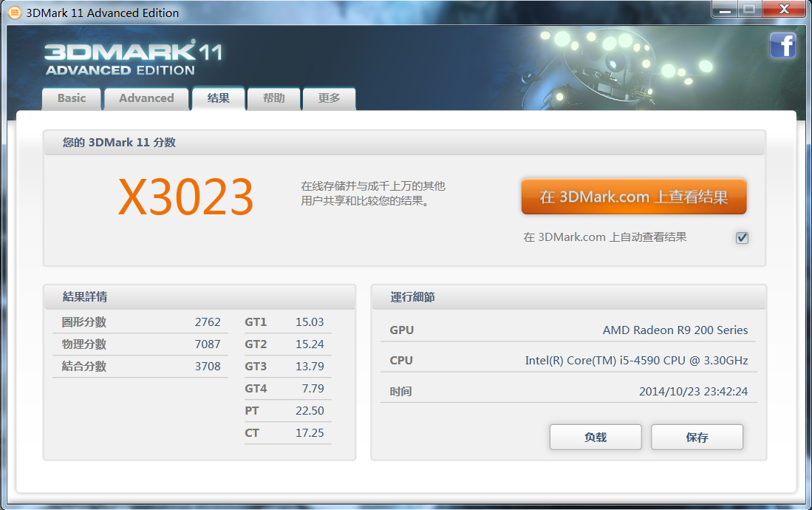
Task: Click the 圖形分數 label
Action: 84,322
